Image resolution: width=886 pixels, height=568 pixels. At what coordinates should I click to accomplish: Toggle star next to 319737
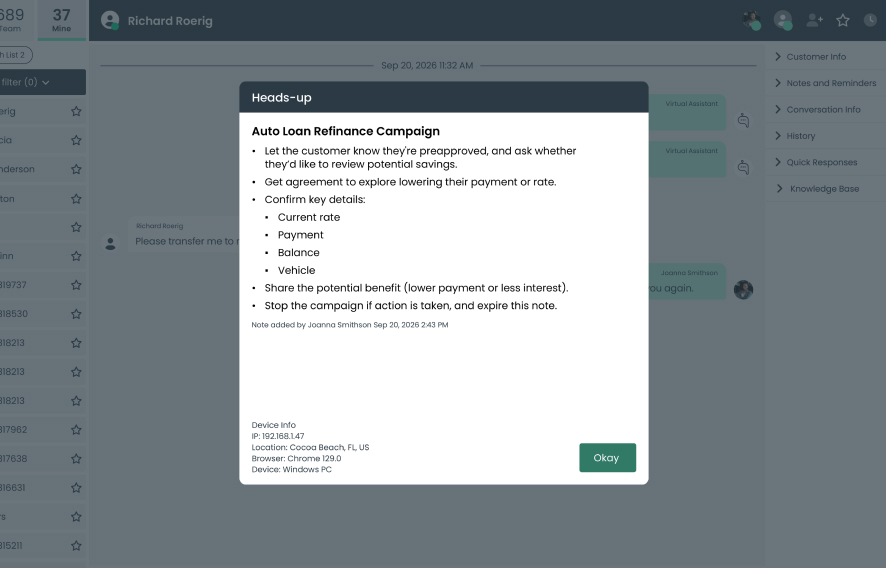76,285
